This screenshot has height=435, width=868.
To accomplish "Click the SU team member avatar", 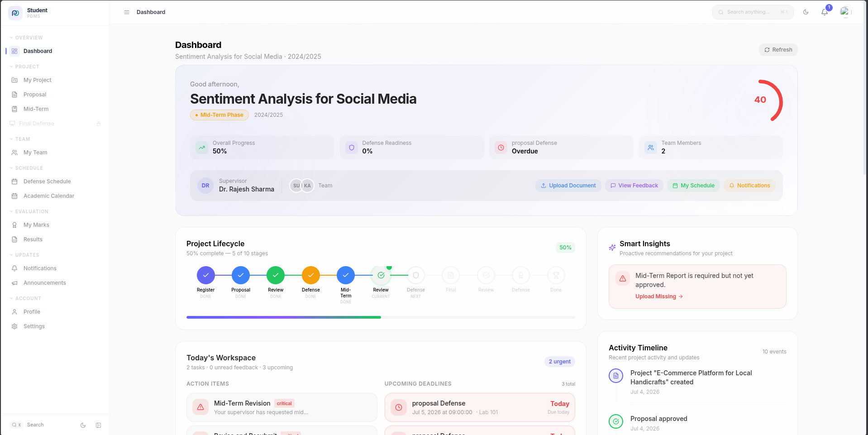I will pos(296,186).
